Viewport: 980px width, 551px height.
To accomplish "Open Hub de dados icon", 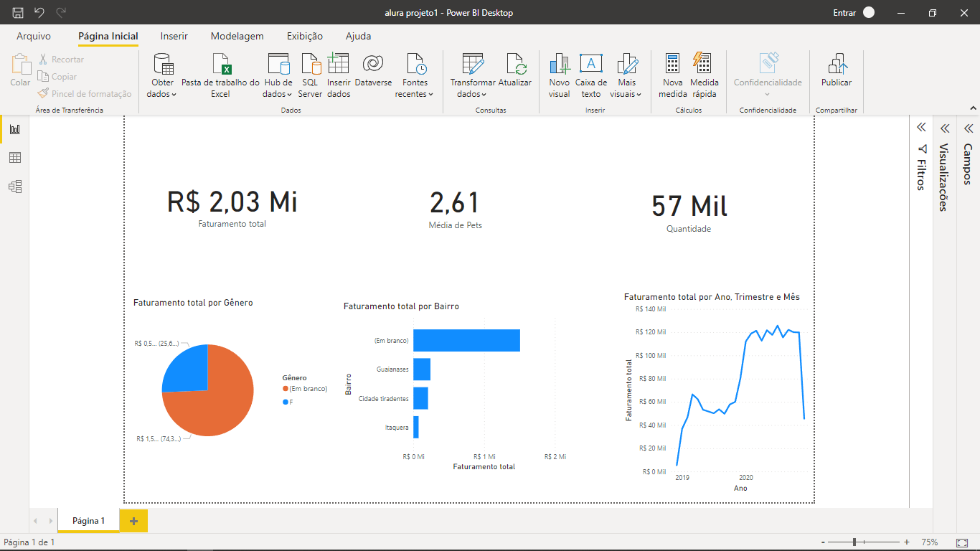I will click(278, 64).
